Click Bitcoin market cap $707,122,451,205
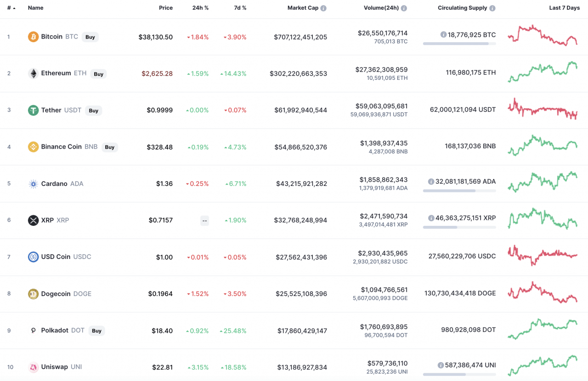 (300, 37)
